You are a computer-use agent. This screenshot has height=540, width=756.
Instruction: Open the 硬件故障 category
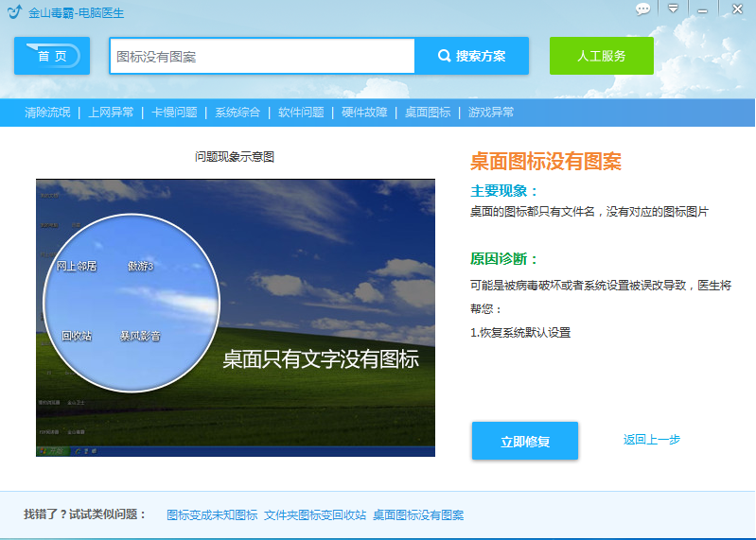pyautogui.click(x=364, y=113)
